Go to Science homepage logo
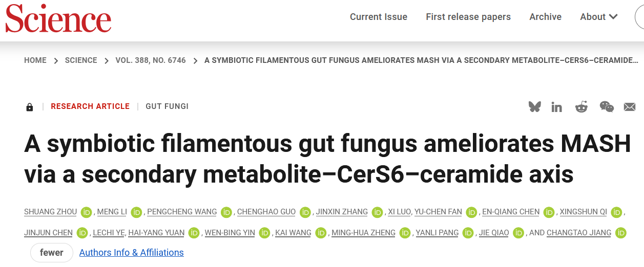 click(x=58, y=18)
